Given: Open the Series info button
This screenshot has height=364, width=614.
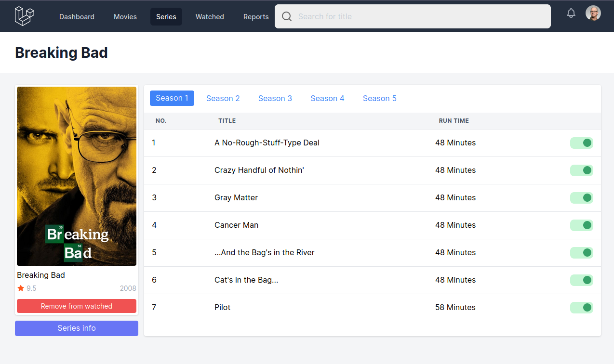Looking at the screenshot, I should click(77, 328).
